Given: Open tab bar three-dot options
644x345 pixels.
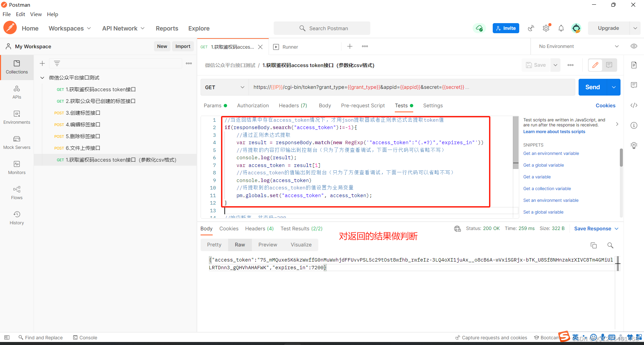Looking at the screenshot, I should [x=365, y=46].
